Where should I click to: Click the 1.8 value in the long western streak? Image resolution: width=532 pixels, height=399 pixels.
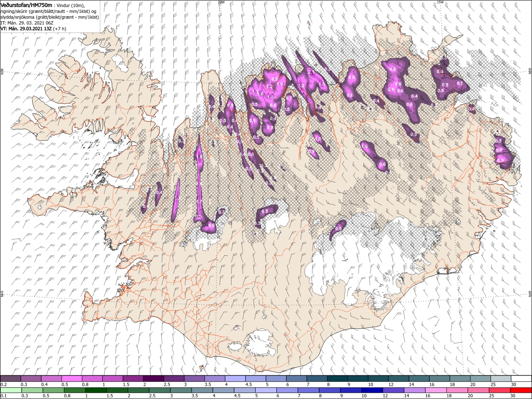click(x=199, y=157)
